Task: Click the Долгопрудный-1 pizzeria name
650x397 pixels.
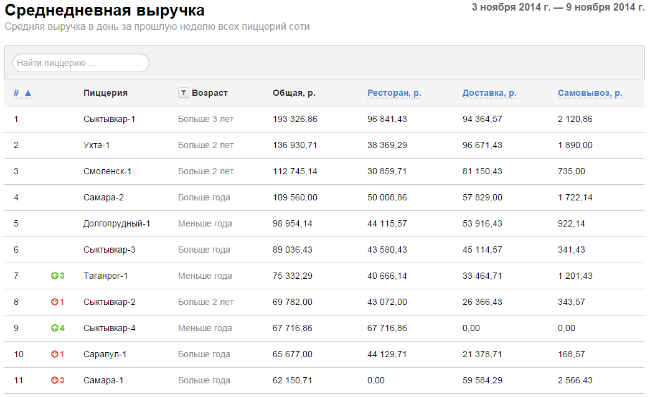Action: [116, 223]
